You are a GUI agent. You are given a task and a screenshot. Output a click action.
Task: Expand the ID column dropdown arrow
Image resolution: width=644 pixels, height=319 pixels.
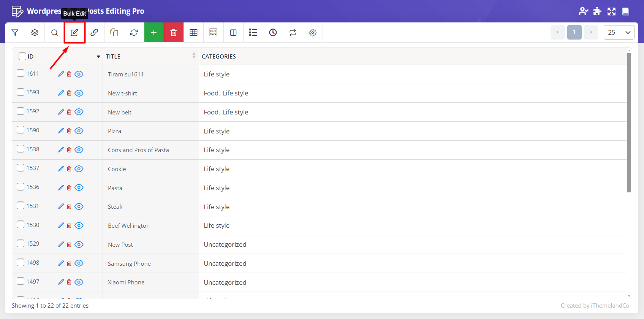tap(98, 57)
